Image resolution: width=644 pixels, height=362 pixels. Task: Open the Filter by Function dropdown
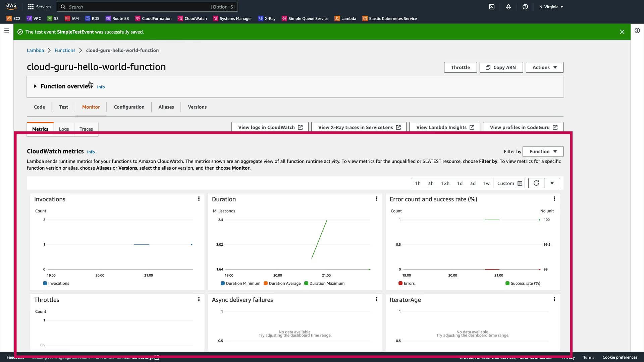[543, 152]
